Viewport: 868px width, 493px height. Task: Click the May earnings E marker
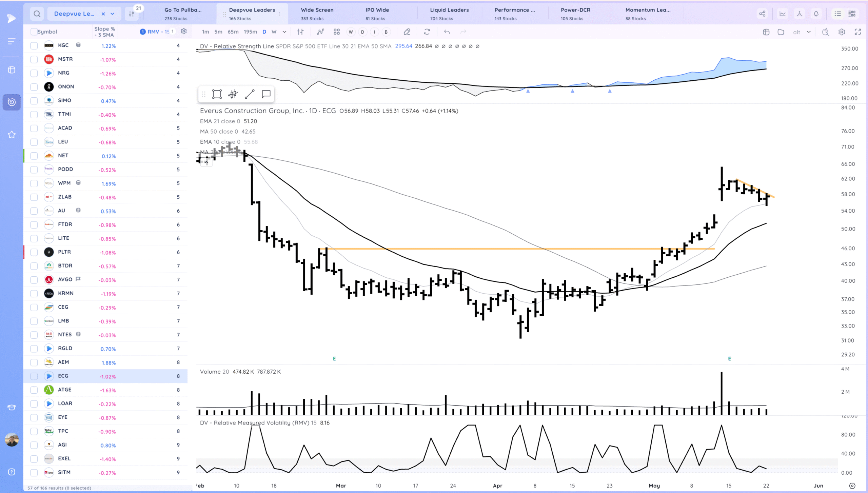coord(729,359)
